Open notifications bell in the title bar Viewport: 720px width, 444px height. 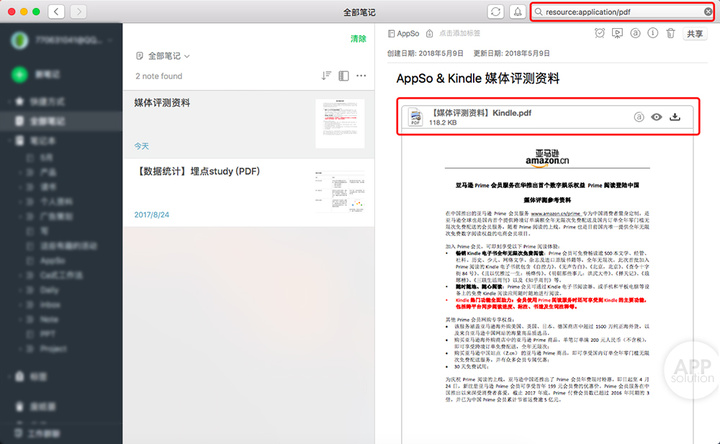click(518, 11)
